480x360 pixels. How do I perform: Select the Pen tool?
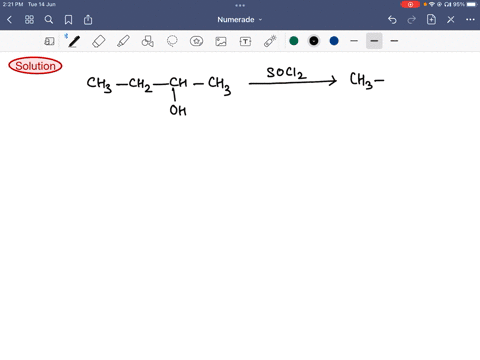[x=74, y=41]
